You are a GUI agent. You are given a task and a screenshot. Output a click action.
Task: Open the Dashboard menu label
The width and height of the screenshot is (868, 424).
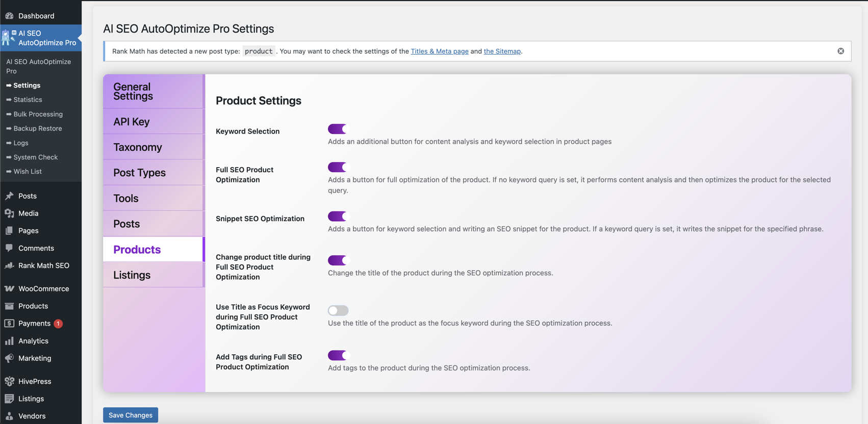click(x=36, y=16)
